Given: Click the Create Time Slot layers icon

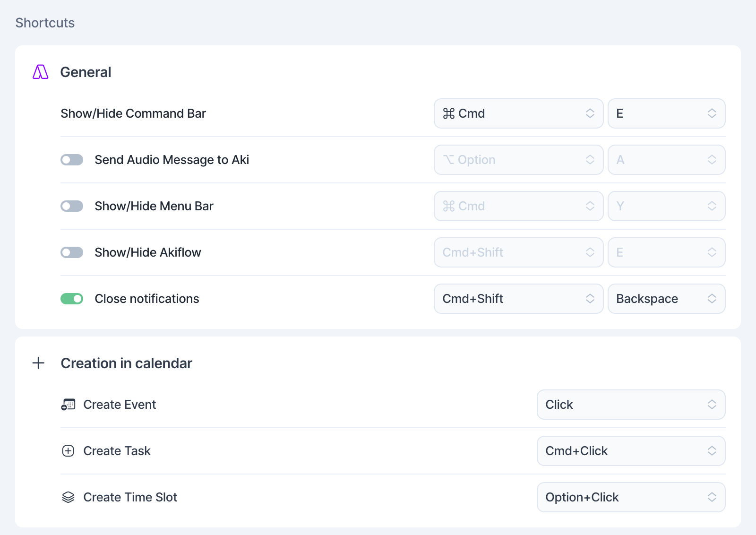Looking at the screenshot, I should click(68, 497).
